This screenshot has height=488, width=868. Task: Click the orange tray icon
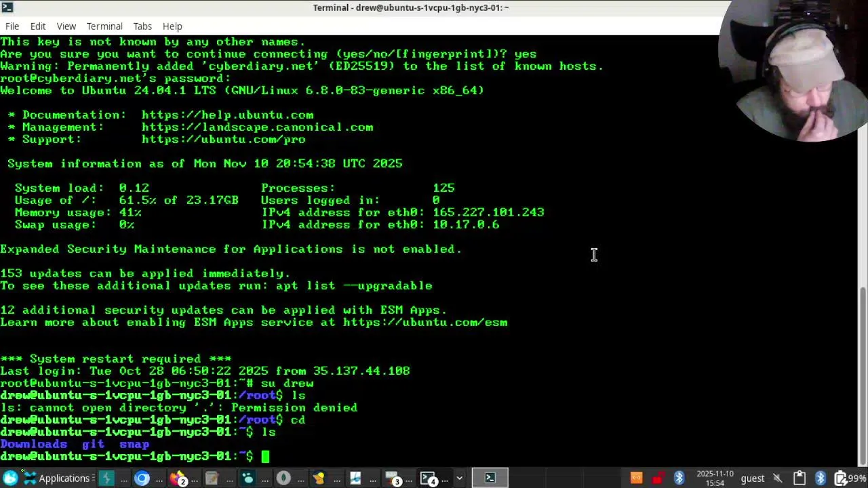(636, 478)
